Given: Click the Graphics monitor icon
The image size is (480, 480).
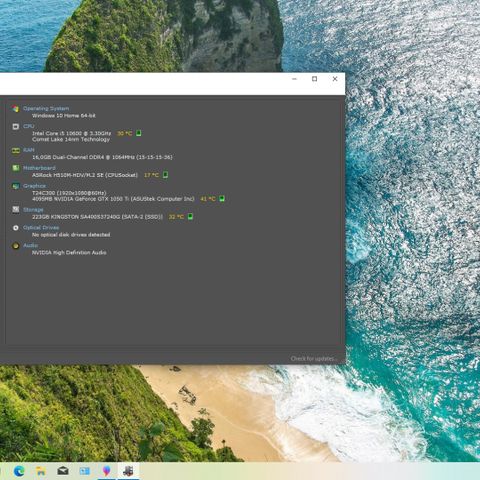Looking at the screenshot, I should tap(16, 186).
